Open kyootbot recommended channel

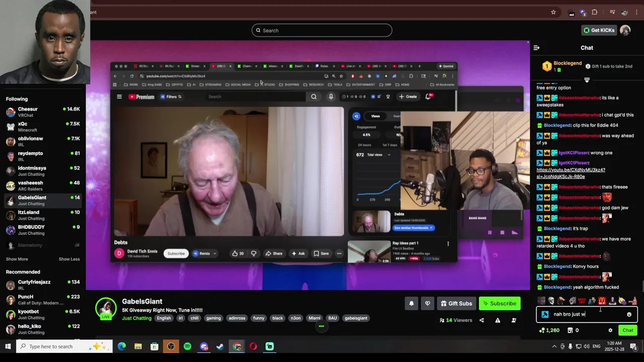pos(43,314)
